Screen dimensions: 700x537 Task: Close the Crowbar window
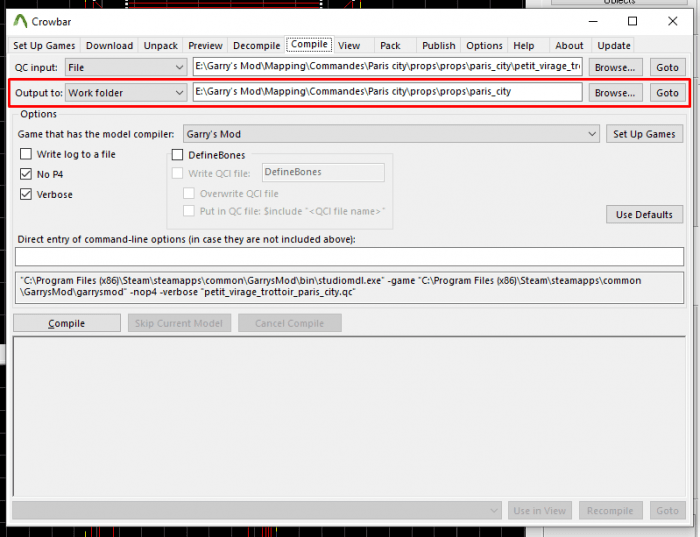(x=672, y=21)
